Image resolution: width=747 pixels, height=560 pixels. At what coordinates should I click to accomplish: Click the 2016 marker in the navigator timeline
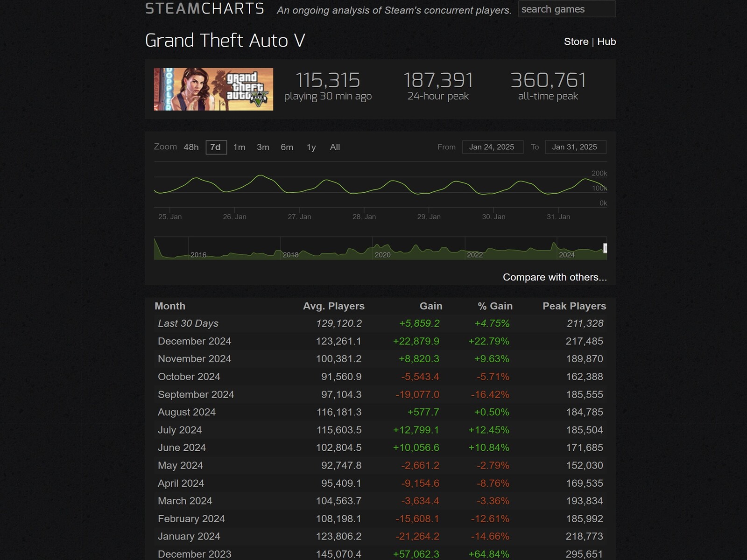[x=198, y=255]
